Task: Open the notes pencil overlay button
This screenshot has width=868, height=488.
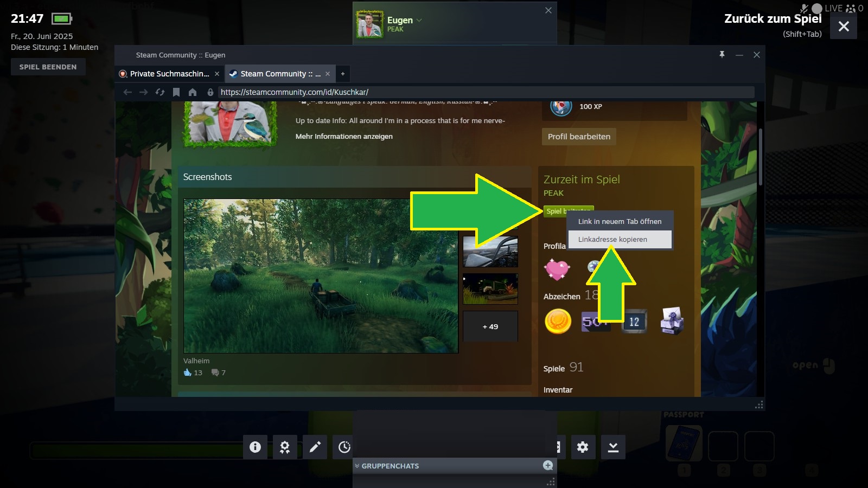Action: pyautogui.click(x=315, y=447)
